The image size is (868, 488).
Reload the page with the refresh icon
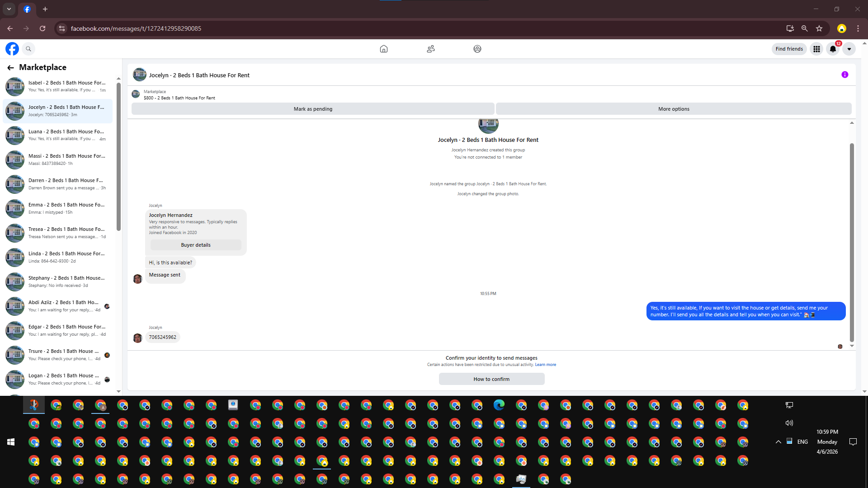(42, 28)
